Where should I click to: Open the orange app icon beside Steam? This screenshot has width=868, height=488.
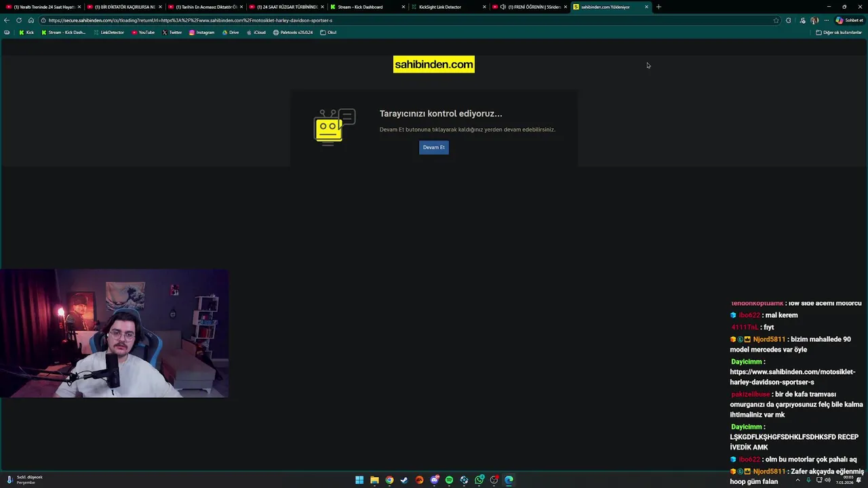pyautogui.click(x=419, y=480)
